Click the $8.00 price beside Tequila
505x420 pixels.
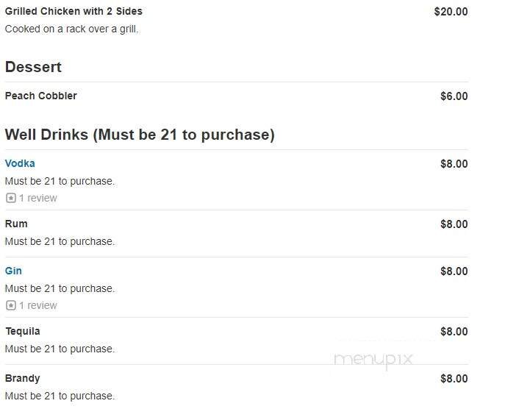[454, 332]
